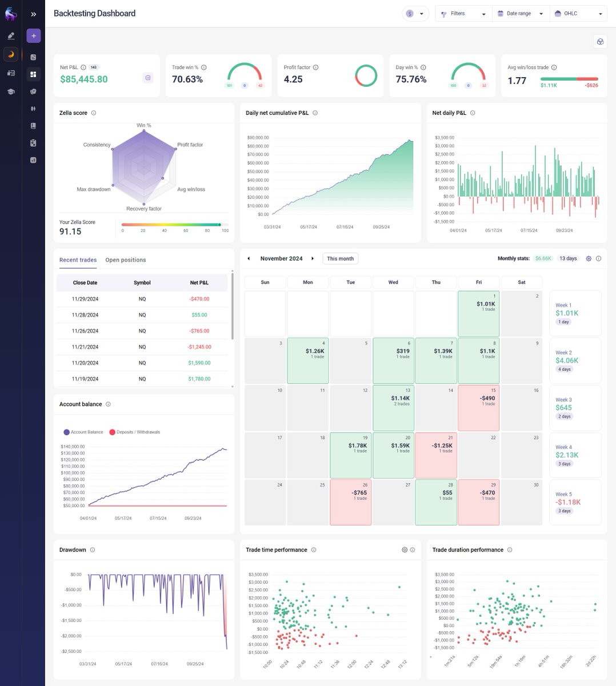Click the Drawdown info icon
Screen dimensions: 616x686
93,550
